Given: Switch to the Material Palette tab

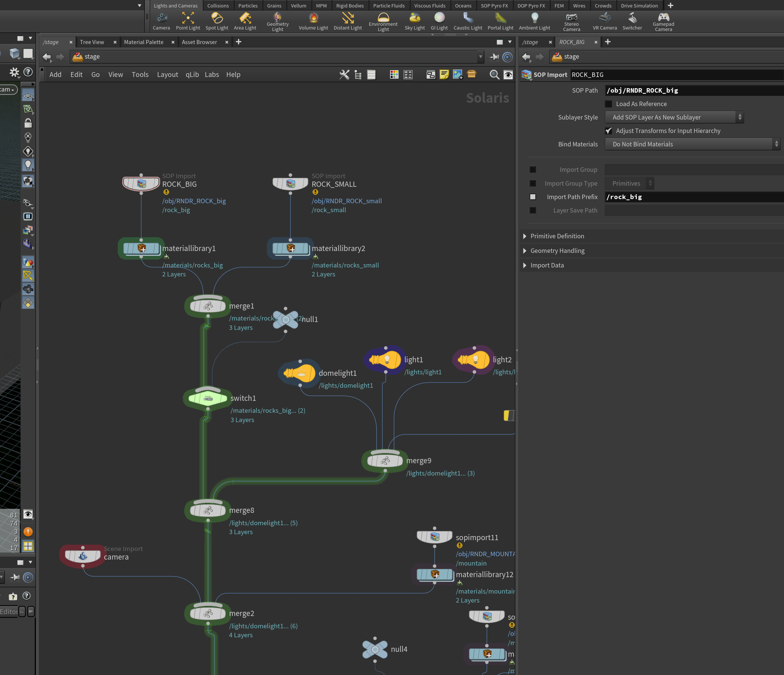Looking at the screenshot, I should [x=144, y=42].
